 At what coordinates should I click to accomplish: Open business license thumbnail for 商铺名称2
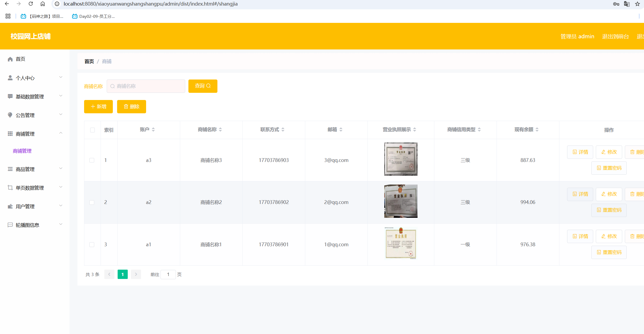pos(401,201)
